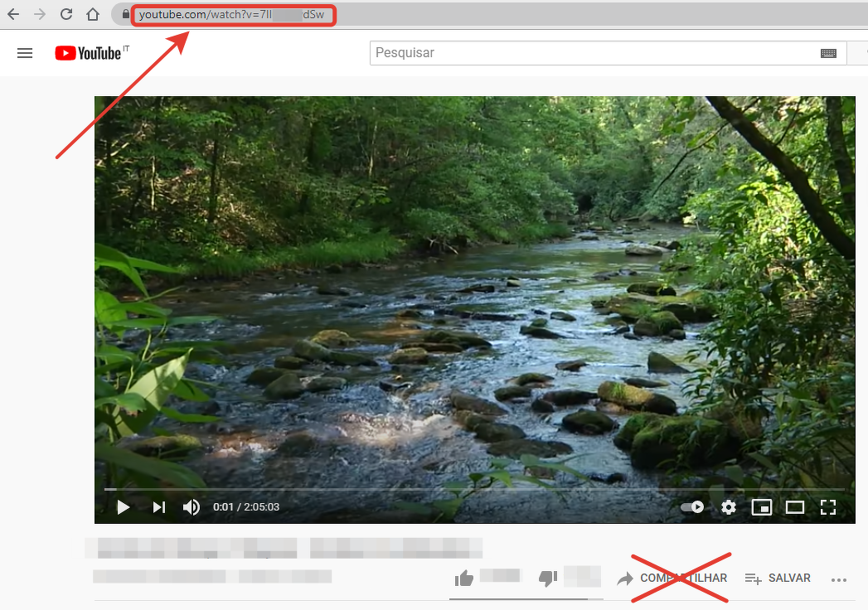Click the Compartilhar share button
Viewport: 868px width, 610px height.
click(x=672, y=579)
